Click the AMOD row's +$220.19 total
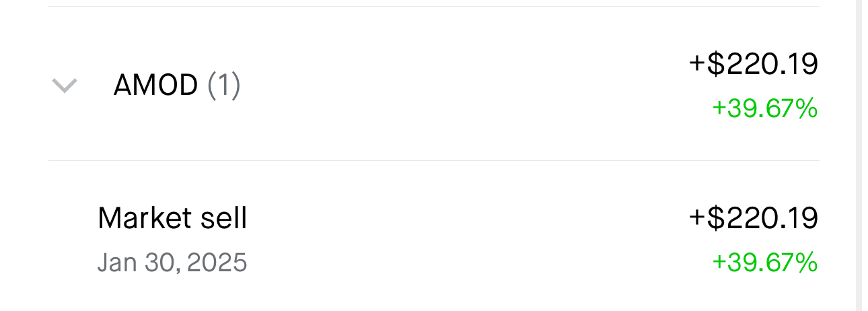The image size is (868, 311). [754, 64]
